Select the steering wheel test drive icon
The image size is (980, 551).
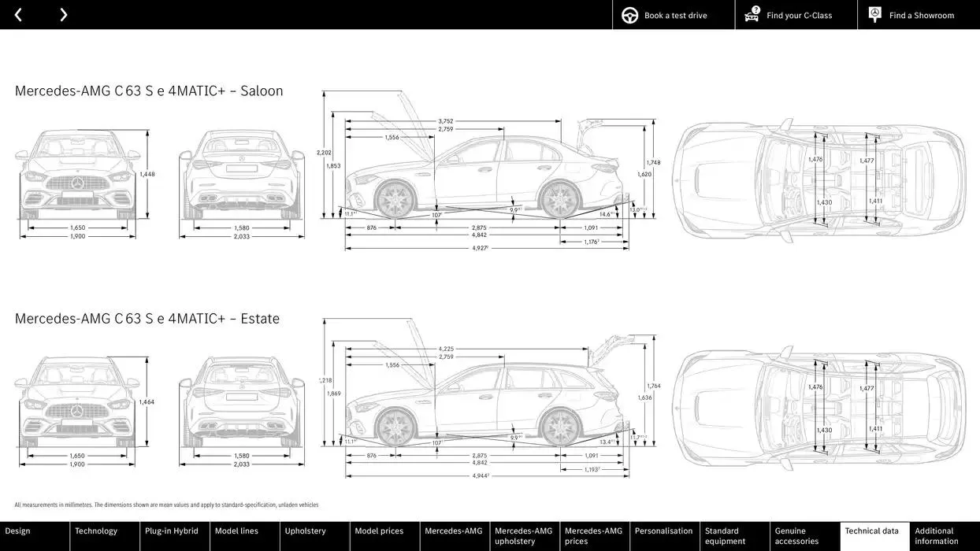tap(628, 14)
